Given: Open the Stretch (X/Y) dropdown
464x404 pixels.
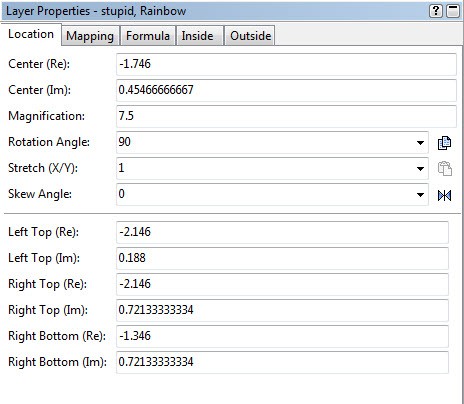Looking at the screenshot, I should (420, 168).
